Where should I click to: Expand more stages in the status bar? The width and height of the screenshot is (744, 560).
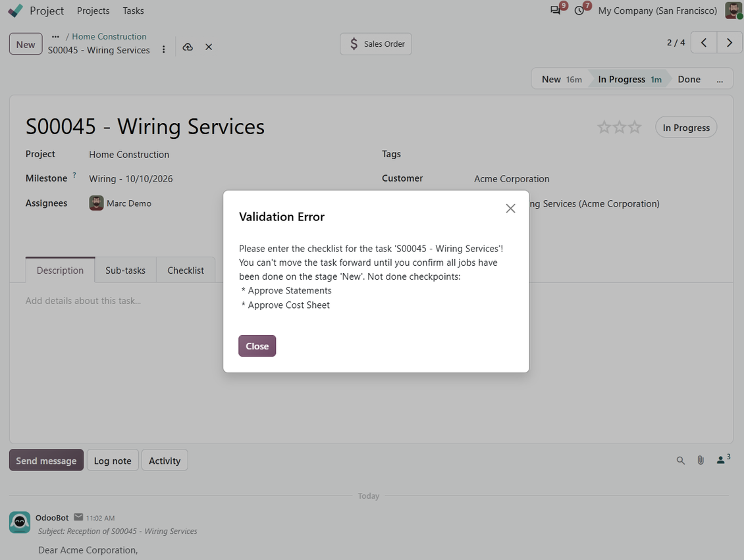point(720,79)
